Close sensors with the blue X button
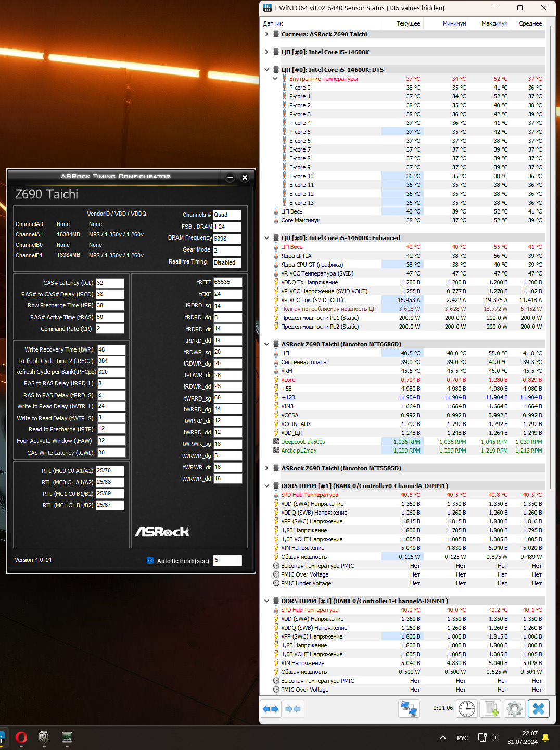The height and width of the screenshot is (750, 560). coord(539,709)
